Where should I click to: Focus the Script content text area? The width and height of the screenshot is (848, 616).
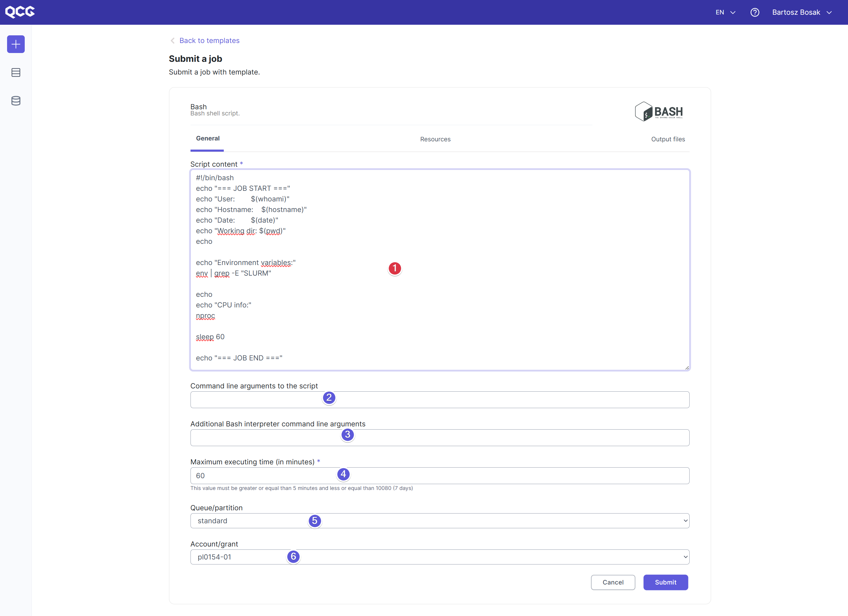[x=440, y=270]
